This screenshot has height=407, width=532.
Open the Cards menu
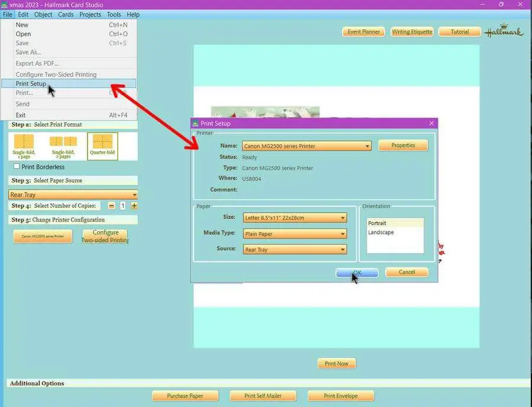click(x=66, y=15)
